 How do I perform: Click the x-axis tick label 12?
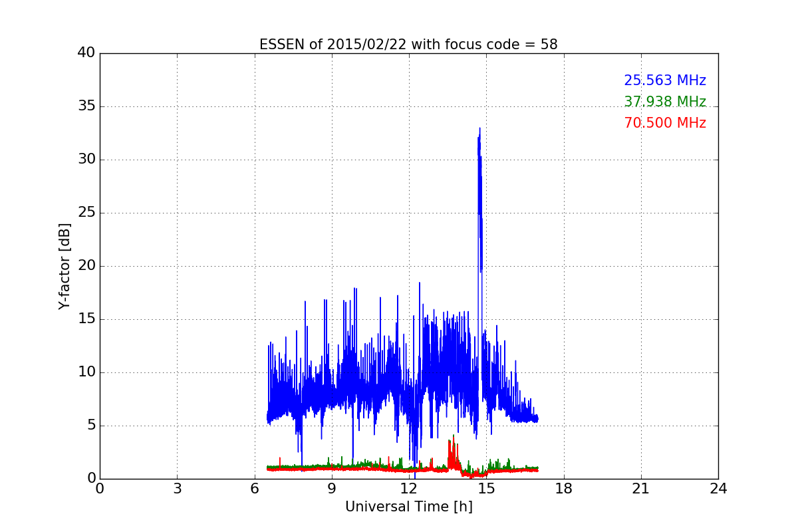[x=408, y=488]
